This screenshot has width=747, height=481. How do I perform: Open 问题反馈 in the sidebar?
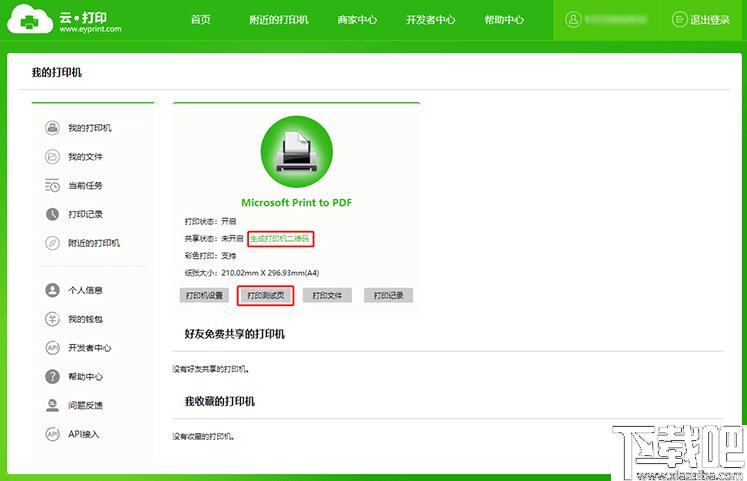click(85, 405)
